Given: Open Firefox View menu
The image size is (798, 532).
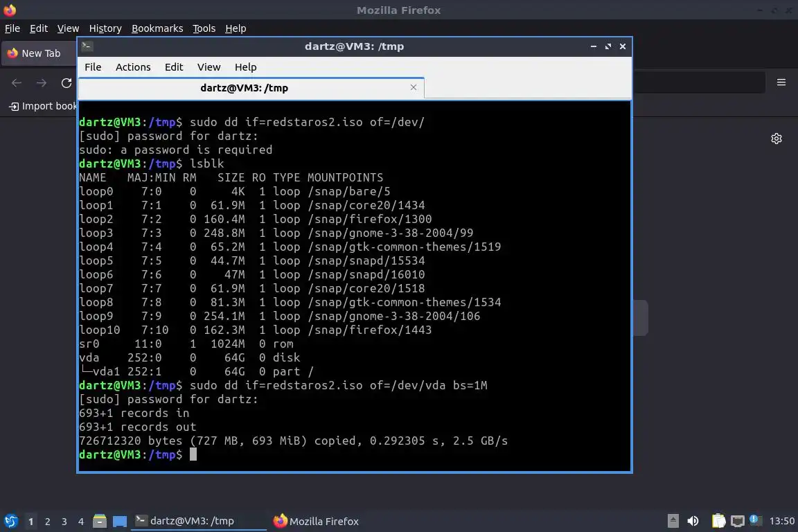Looking at the screenshot, I should (68, 28).
